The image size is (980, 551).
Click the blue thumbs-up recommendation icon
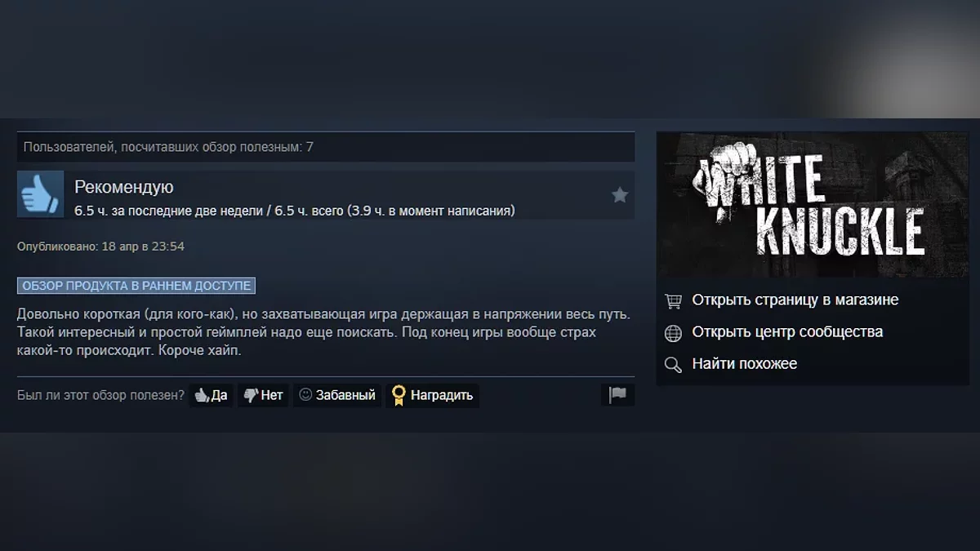click(x=40, y=194)
